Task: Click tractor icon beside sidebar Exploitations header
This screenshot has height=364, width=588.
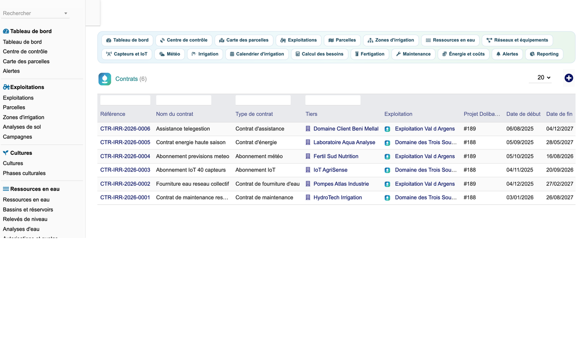Action: (6, 87)
